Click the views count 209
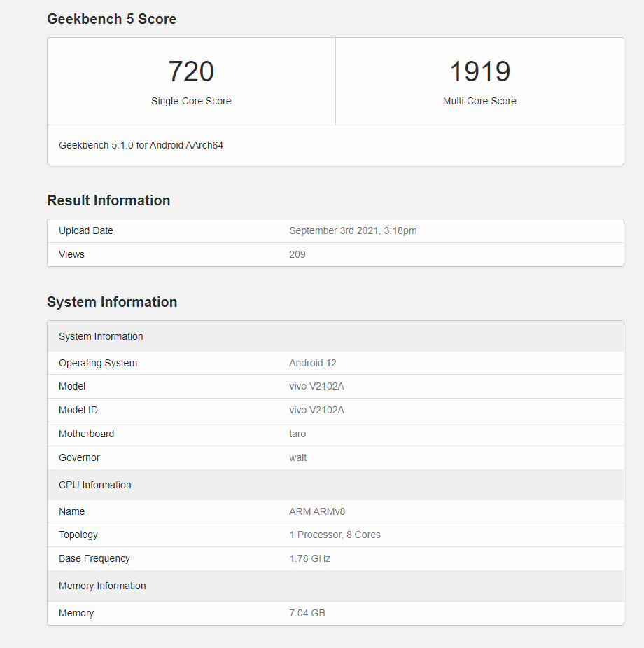The height and width of the screenshot is (648, 644). [x=297, y=254]
